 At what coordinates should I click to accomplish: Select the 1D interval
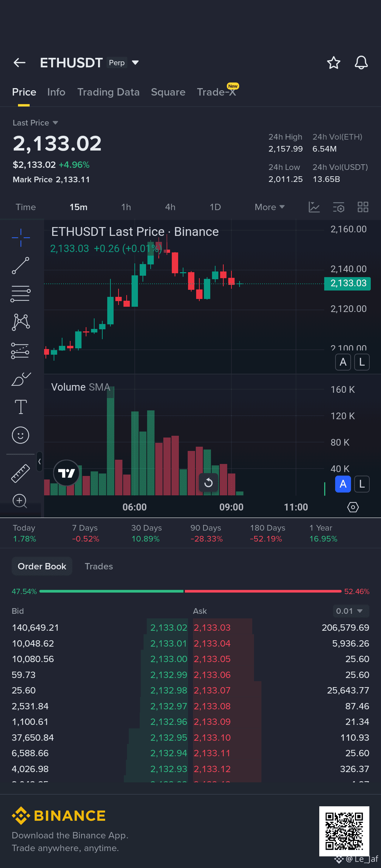coord(215,207)
